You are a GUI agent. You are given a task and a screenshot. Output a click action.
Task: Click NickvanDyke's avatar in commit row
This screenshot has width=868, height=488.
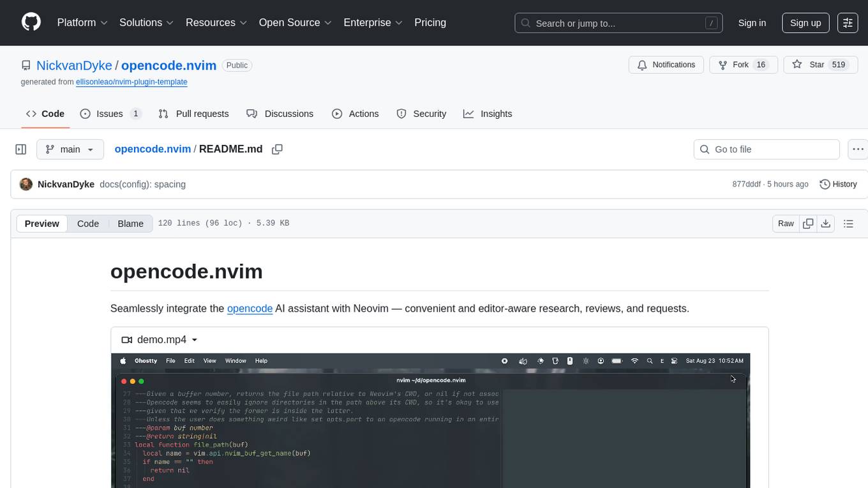[26, 184]
